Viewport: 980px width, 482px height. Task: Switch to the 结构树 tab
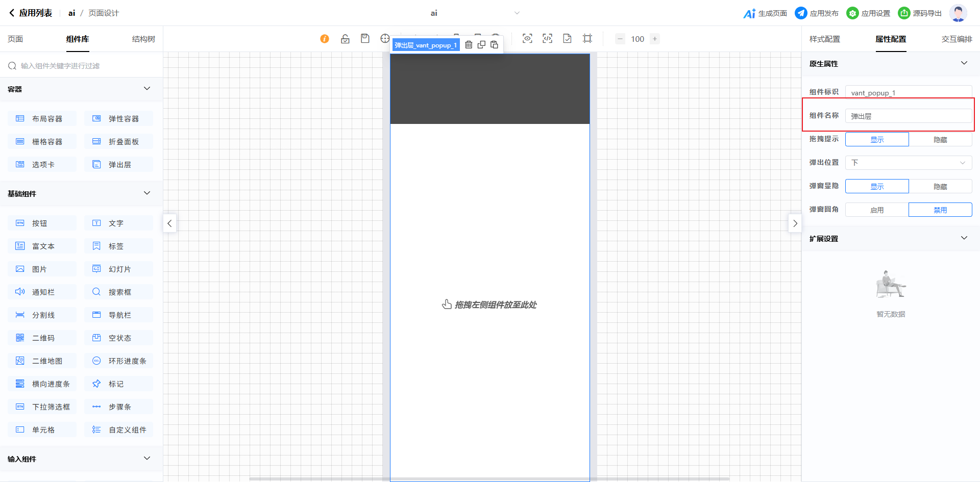pyautogui.click(x=143, y=39)
